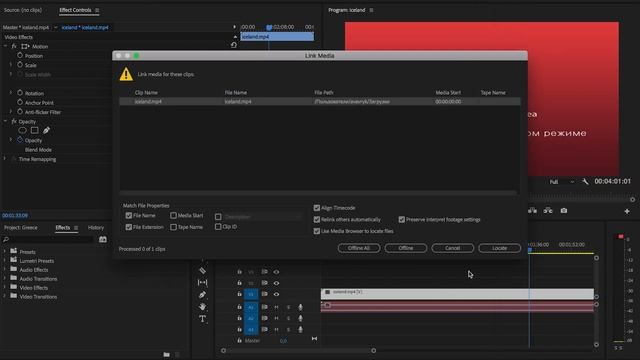Viewport: 640px width, 360px height.
Task: Create 4-point polygon mask under Opacity
Action: 35,130
